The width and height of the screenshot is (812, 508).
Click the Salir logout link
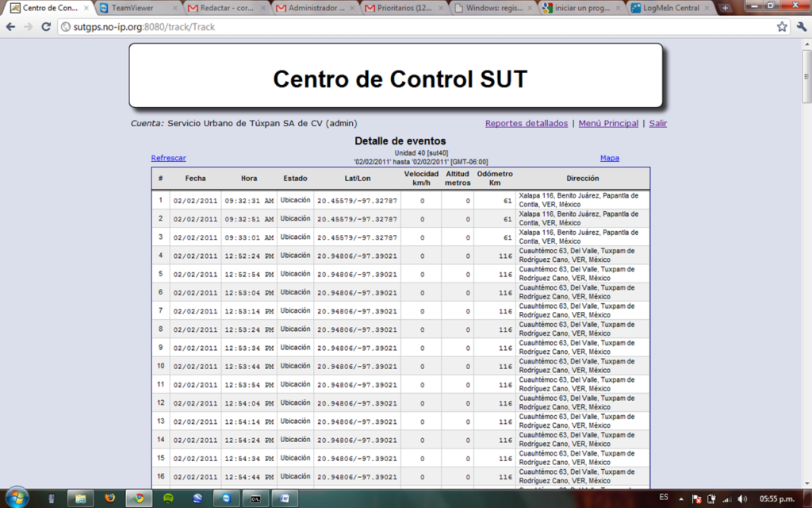pyautogui.click(x=658, y=123)
